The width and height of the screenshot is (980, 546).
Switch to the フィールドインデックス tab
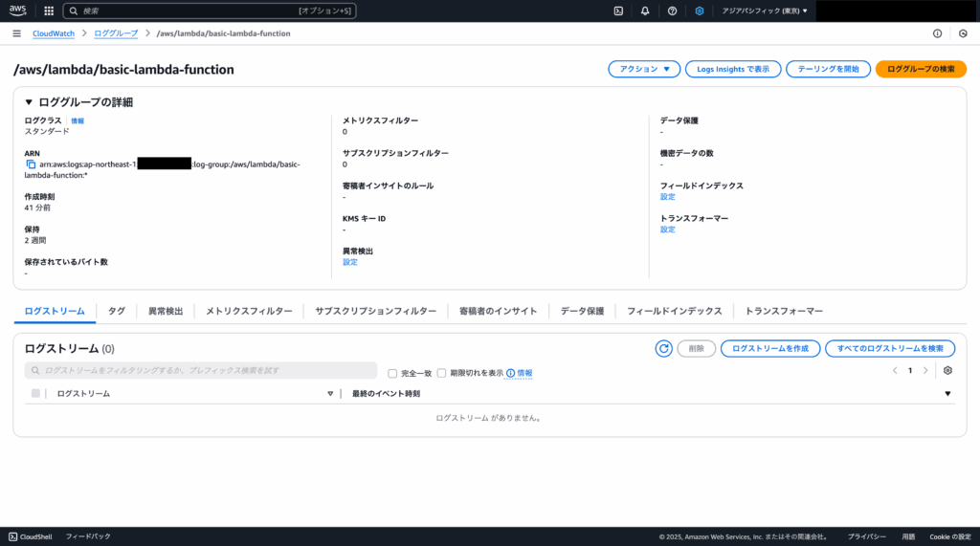(675, 311)
